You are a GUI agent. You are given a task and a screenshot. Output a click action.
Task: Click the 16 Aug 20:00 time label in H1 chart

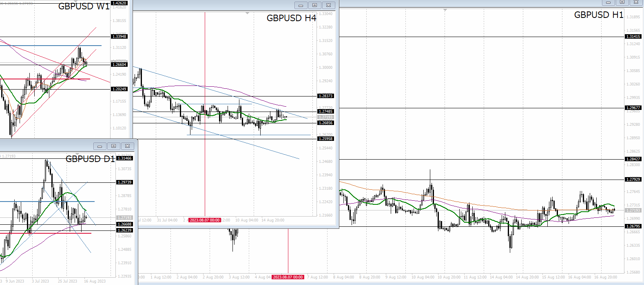pos(606,277)
